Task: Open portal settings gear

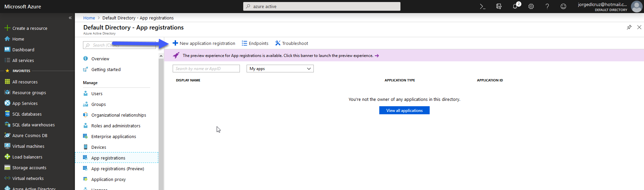Action: click(531, 6)
